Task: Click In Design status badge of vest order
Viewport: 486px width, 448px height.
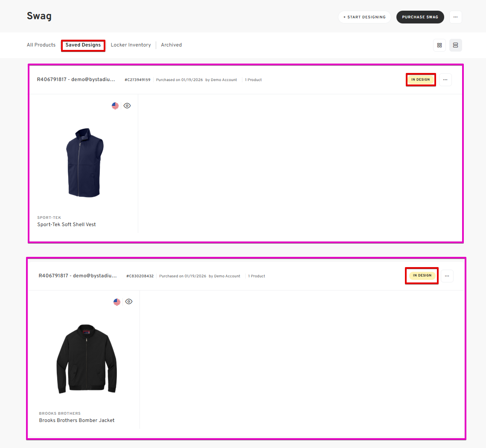Action: (x=421, y=80)
